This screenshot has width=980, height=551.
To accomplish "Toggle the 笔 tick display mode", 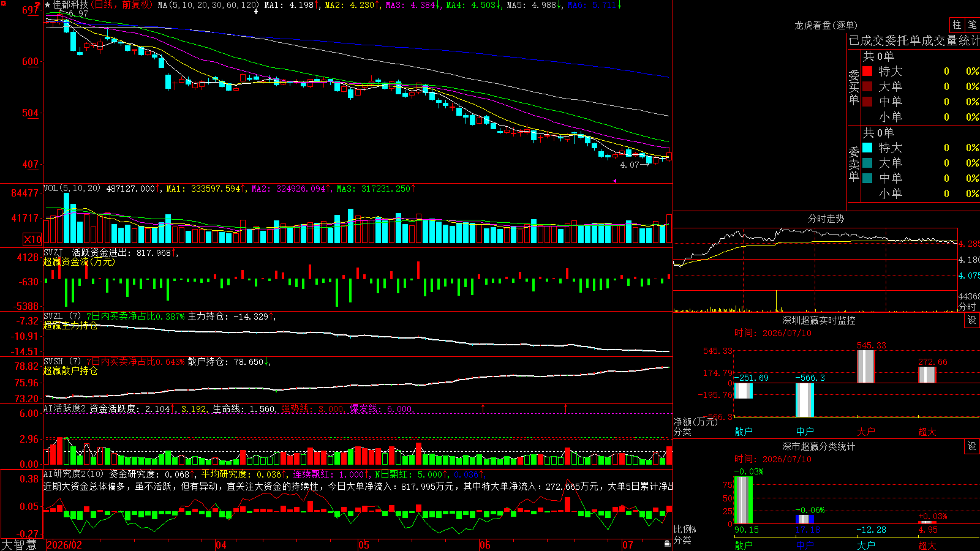I will [x=972, y=24].
